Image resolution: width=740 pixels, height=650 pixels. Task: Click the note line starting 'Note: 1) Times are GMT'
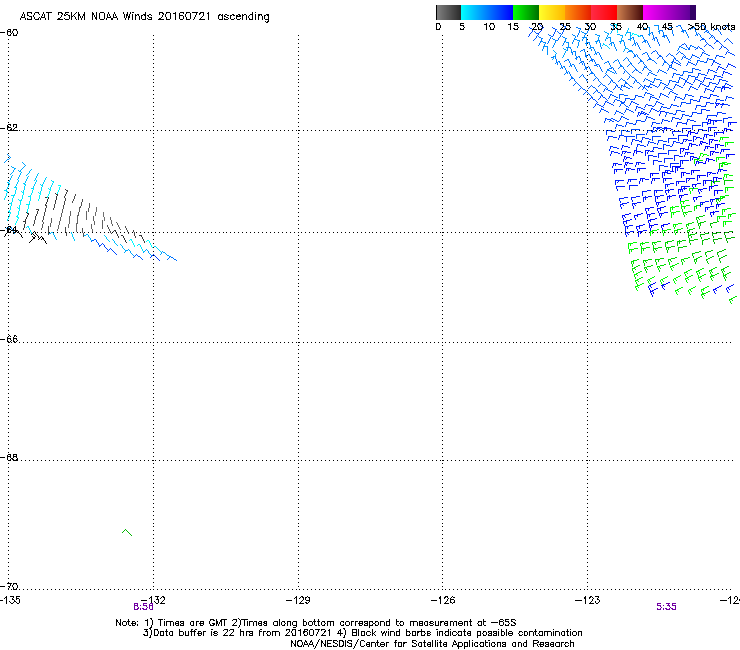(316, 623)
